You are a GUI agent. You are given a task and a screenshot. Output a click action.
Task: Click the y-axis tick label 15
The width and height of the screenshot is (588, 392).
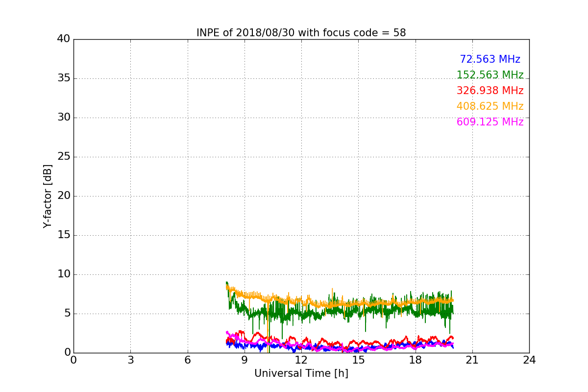click(x=64, y=235)
